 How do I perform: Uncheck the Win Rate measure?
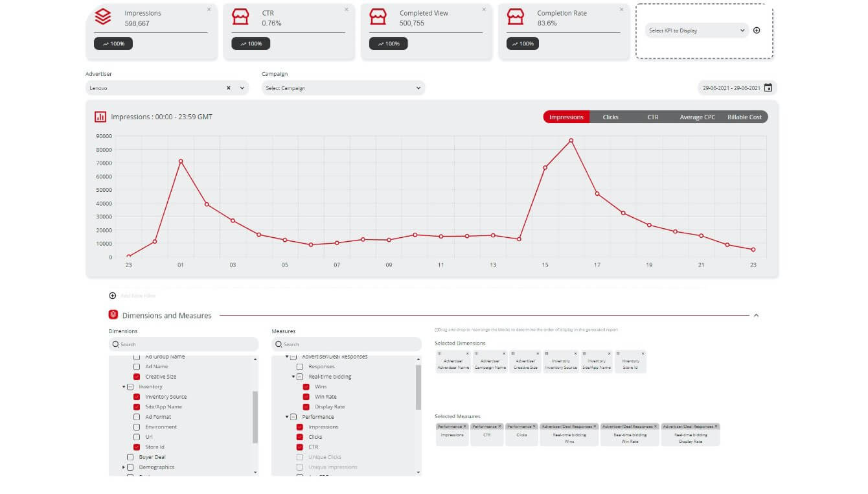coord(306,397)
